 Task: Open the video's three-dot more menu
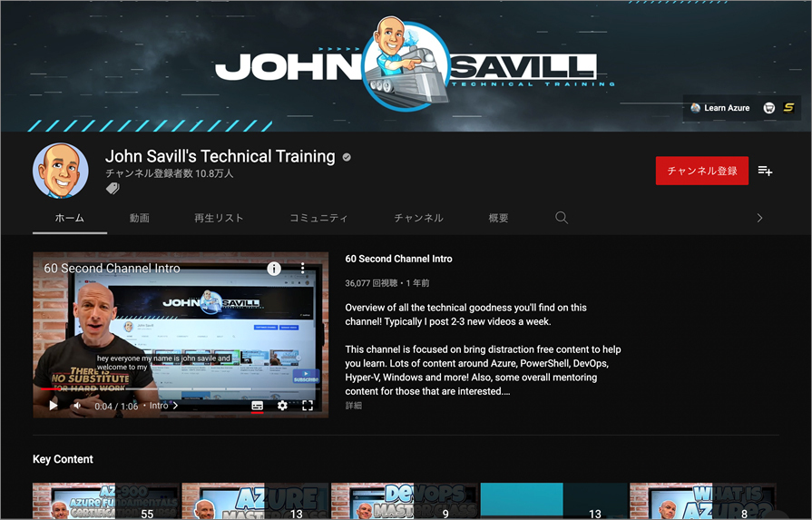point(303,269)
